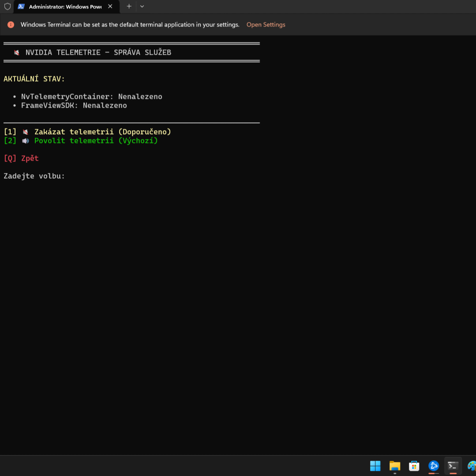Close the Administrator PowerShell tab
The width and height of the screenshot is (476, 476).
110,7
